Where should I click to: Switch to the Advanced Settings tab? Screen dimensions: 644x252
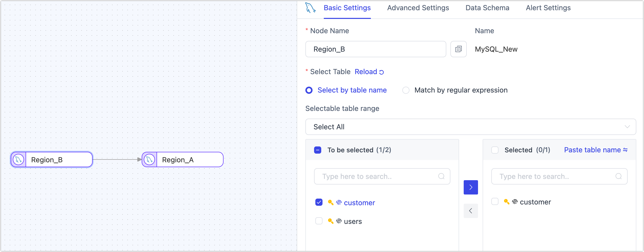pos(418,8)
